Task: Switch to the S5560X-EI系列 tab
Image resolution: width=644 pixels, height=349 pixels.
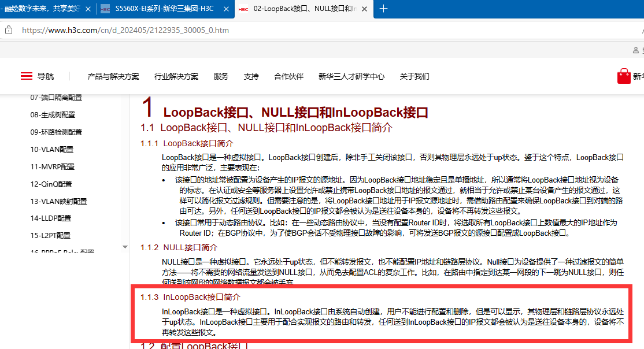Action: (165, 9)
